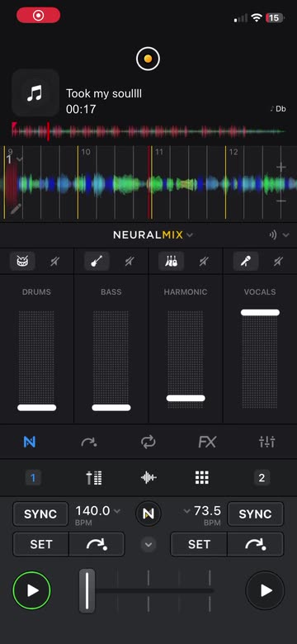This screenshot has height=644, width=297.
Task: Mute the drums stem
Action: pos(54,261)
